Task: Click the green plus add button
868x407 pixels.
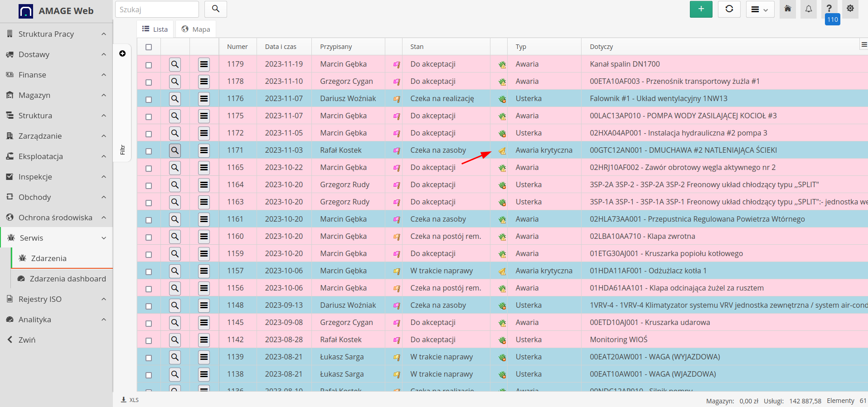Action: click(701, 9)
